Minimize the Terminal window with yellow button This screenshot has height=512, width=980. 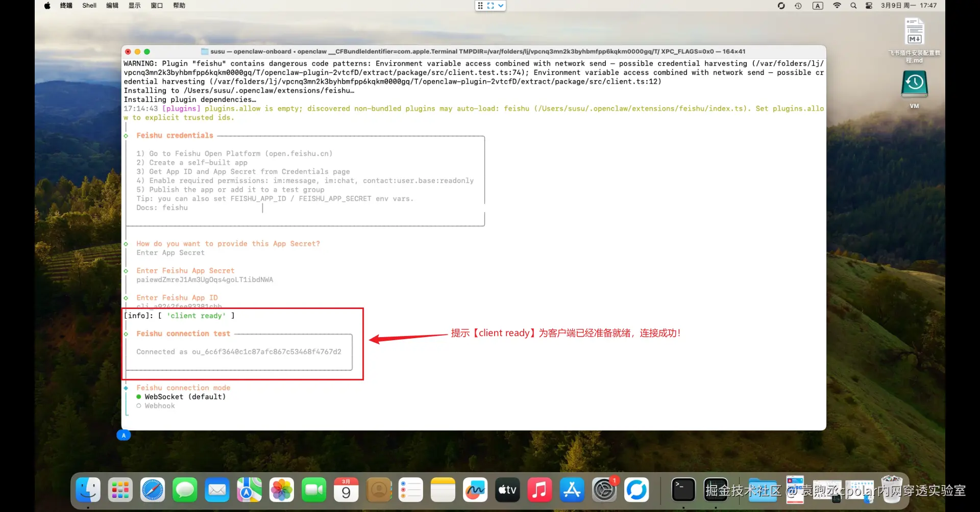pos(137,52)
